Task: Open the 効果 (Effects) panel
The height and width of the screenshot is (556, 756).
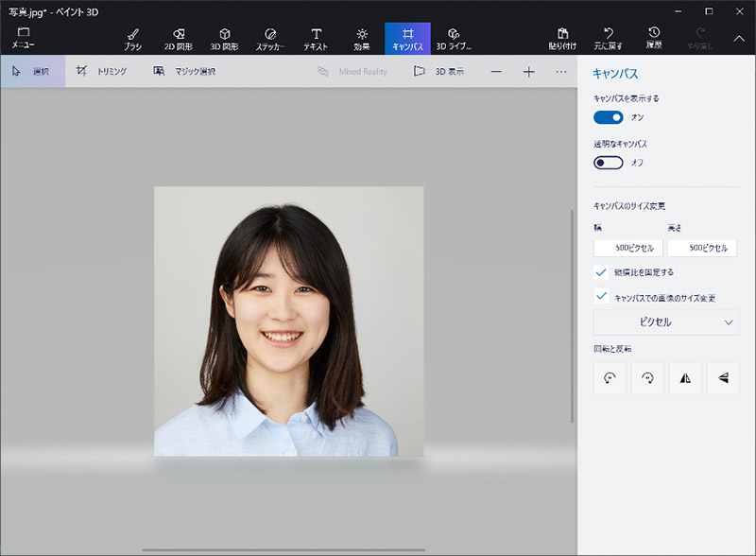Action: [362, 38]
